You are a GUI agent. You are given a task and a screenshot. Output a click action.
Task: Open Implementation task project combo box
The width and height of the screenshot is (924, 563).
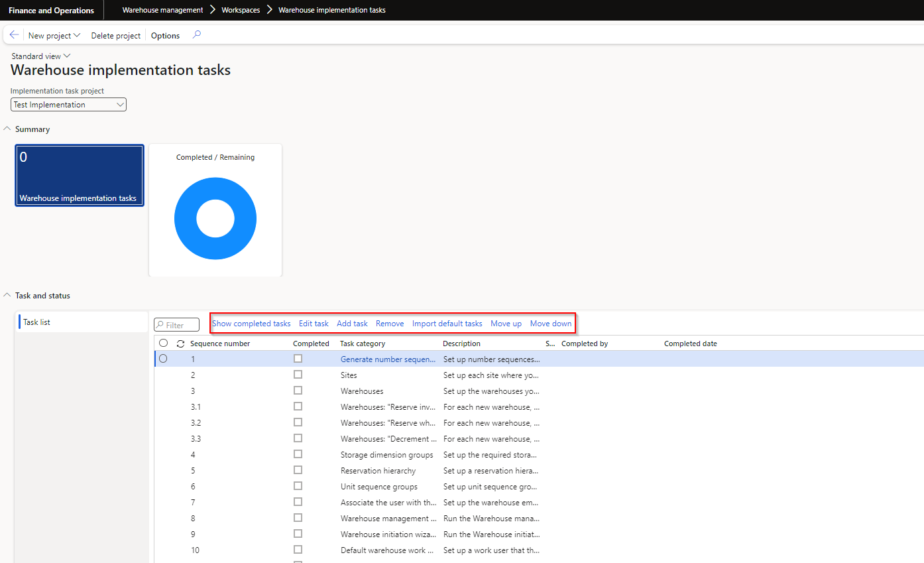click(68, 105)
